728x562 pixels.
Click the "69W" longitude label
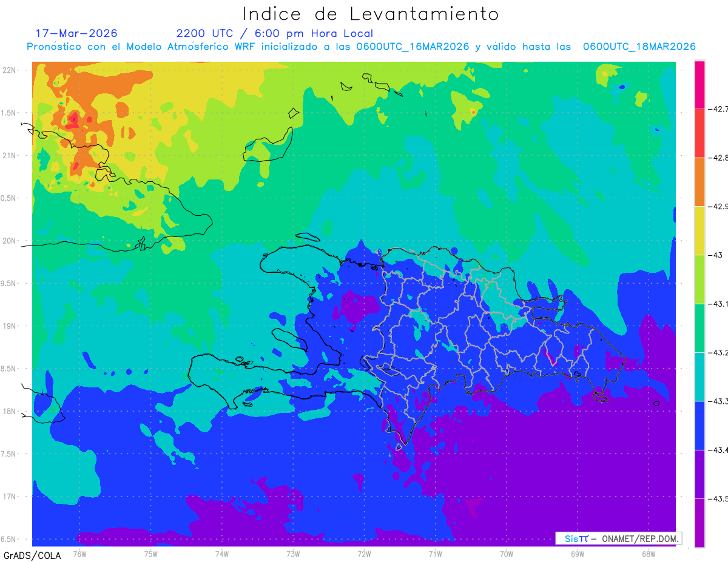pyautogui.click(x=578, y=554)
